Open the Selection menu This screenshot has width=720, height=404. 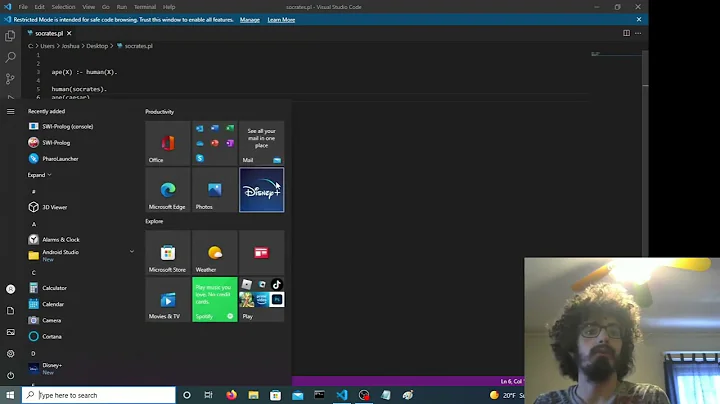pos(63,7)
